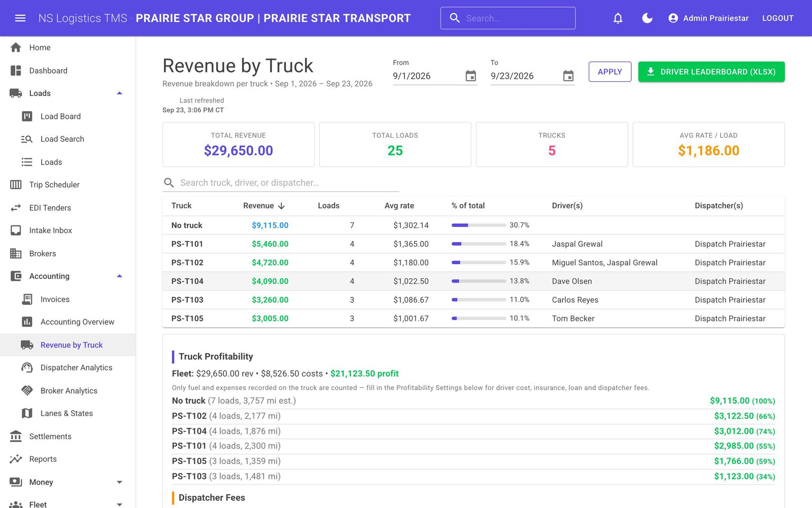Click the Driver(s) column header

(567, 206)
